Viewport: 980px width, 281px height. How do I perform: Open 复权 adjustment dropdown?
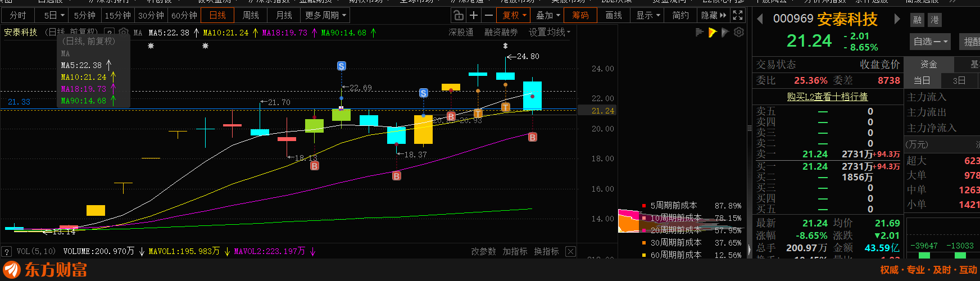tap(514, 15)
